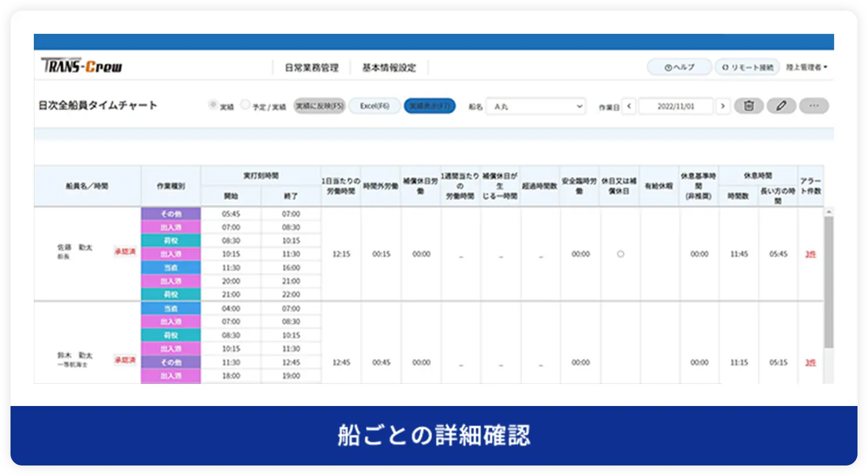Click the work date field 2022/11/01

pos(675,106)
